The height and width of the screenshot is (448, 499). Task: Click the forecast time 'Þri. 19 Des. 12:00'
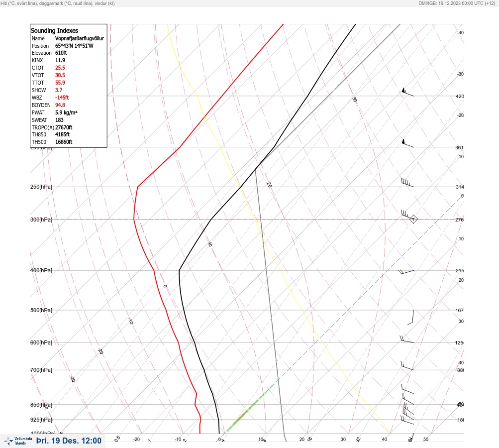click(69, 441)
